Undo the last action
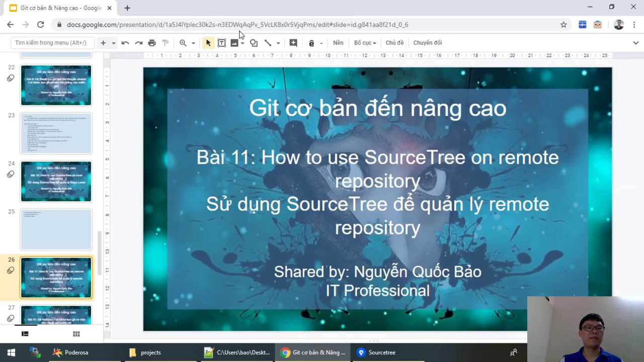Viewport: 644px width, 362px height. tap(125, 43)
